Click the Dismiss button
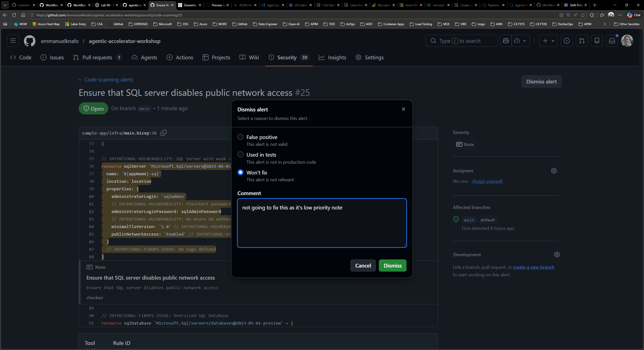The width and height of the screenshot is (644, 350). point(392,265)
